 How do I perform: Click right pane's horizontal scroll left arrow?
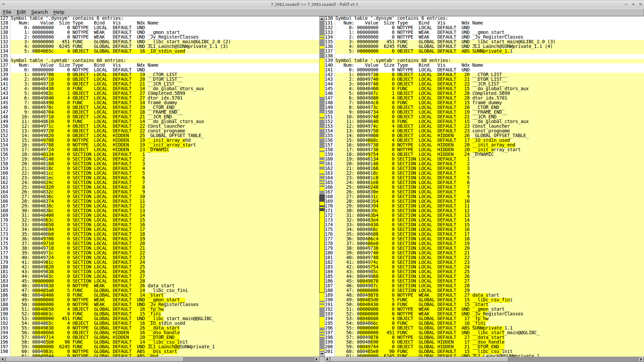pyautogui.click(x=327, y=359)
